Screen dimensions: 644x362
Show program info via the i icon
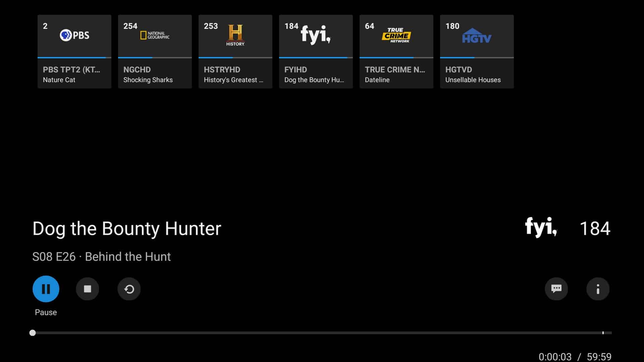click(x=598, y=289)
